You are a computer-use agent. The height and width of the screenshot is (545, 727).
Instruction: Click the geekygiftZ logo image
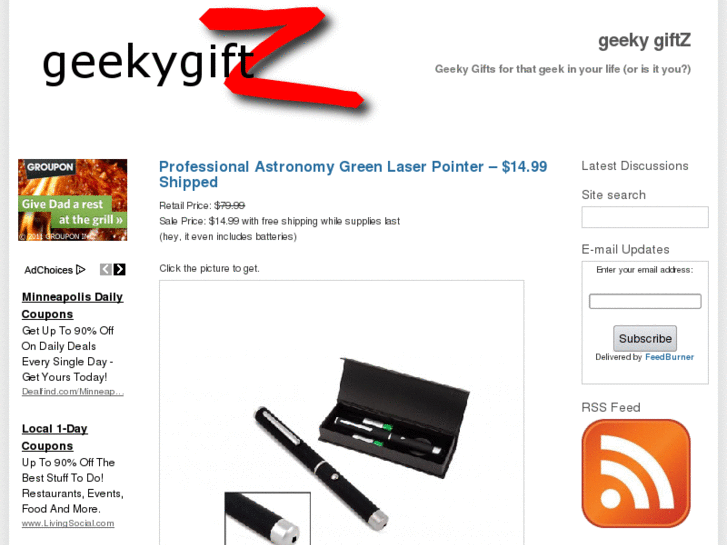click(x=203, y=60)
